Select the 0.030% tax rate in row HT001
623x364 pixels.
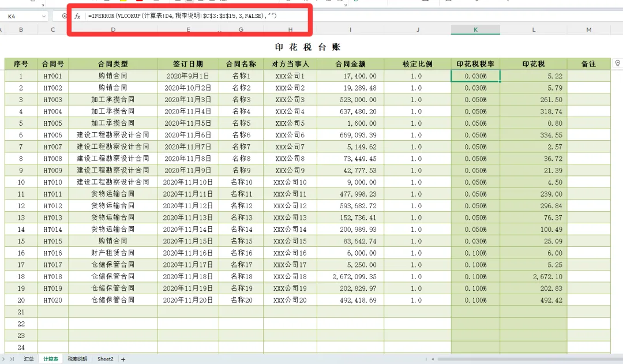(x=475, y=76)
